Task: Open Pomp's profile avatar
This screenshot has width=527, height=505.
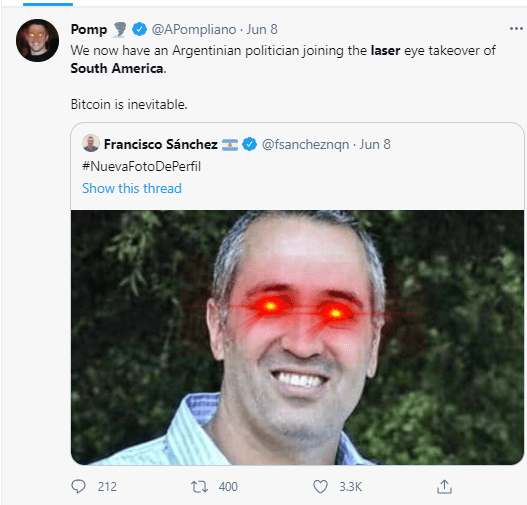Action: click(x=37, y=40)
